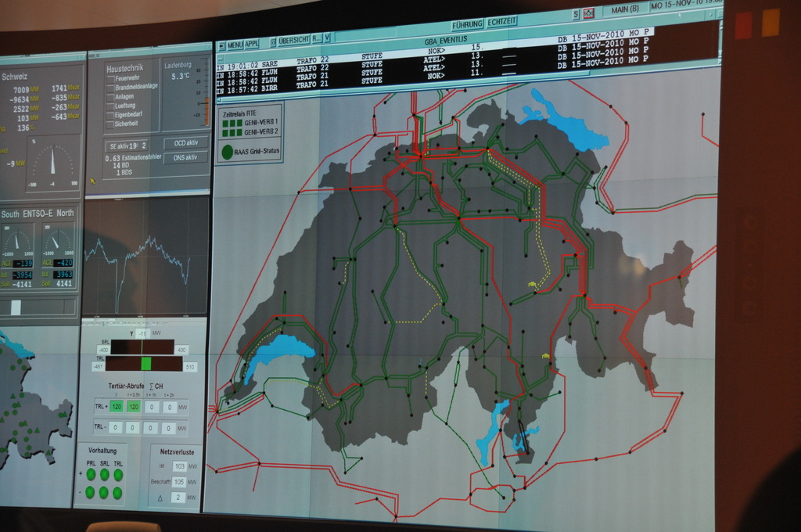Click the back arrow icon left of MENU
The height and width of the screenshot is (532, 801).
coord(221,45)
